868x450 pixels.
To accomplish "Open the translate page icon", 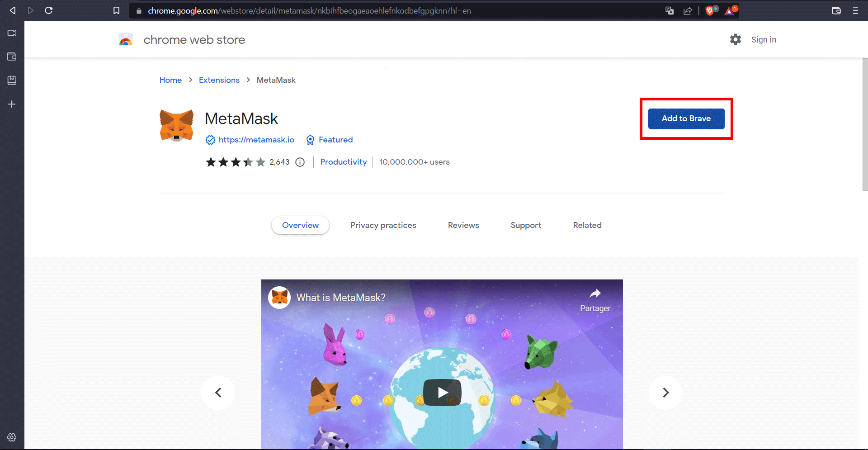I will pos(670,10).
